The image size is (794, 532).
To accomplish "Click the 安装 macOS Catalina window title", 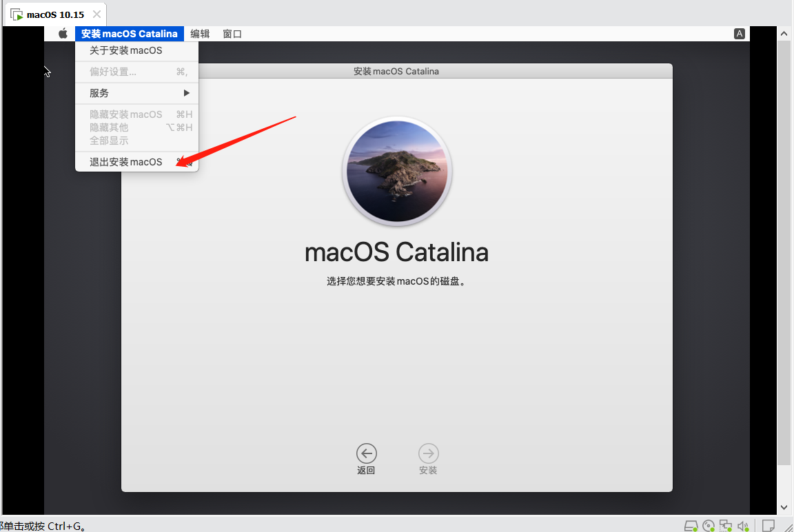I will [396, 72].
